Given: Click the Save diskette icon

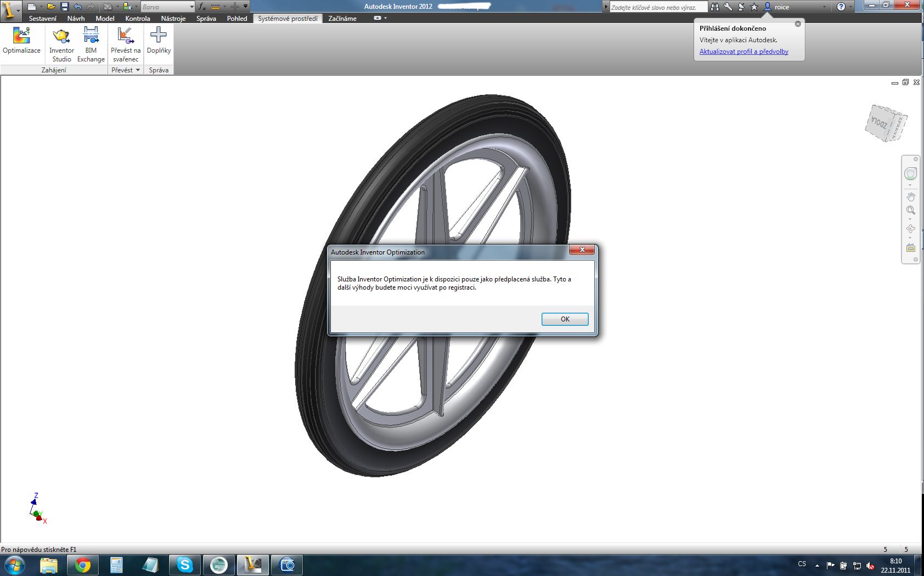Looking at the screenshot, I should 64,7.
